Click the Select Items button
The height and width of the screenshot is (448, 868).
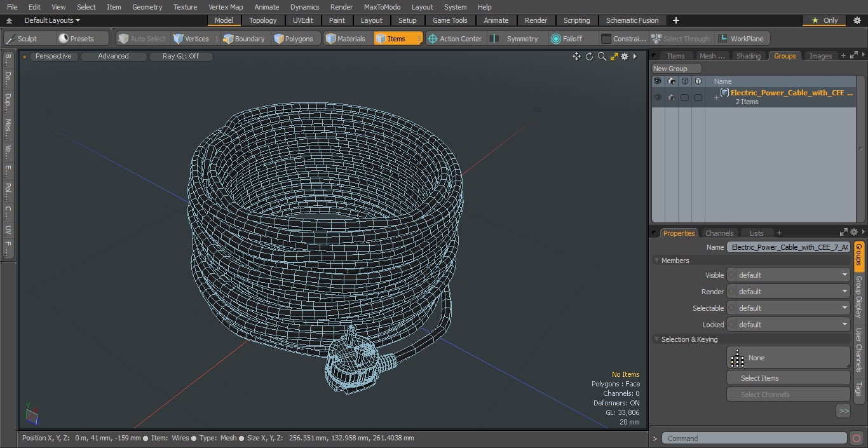(x=788, y=378)
